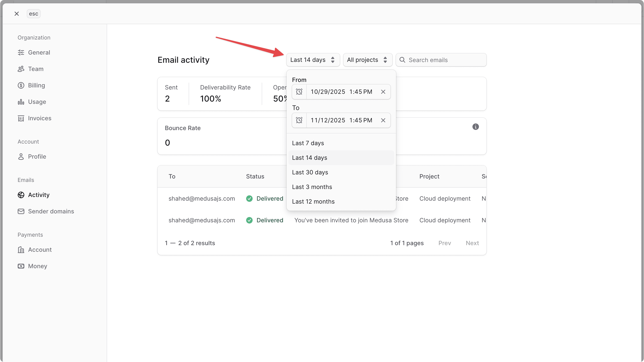Click the Profile person icon
This screenshot has height=362, width=644.
click(21, 156)
